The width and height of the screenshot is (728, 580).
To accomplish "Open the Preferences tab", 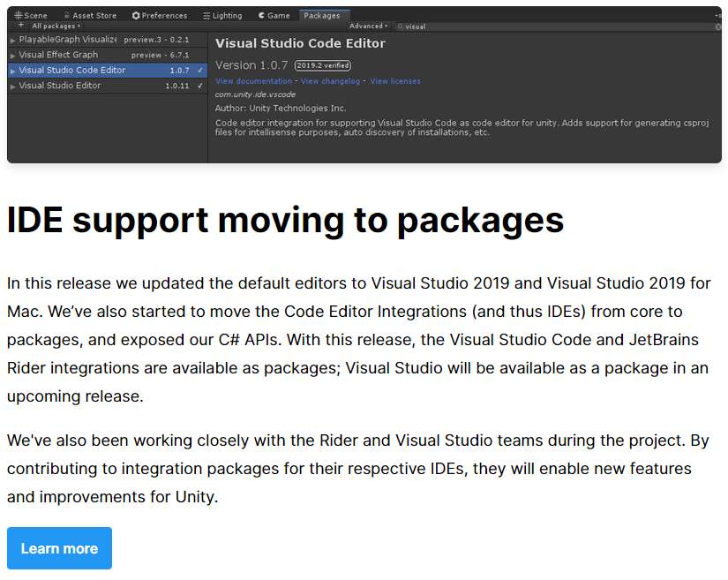I will pos(160,15).
